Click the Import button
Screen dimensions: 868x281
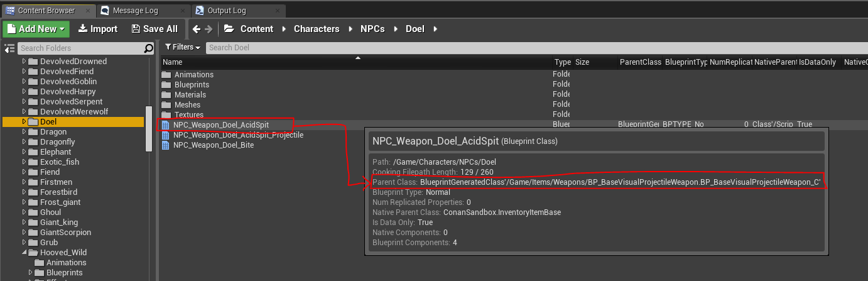click(97, 29)
